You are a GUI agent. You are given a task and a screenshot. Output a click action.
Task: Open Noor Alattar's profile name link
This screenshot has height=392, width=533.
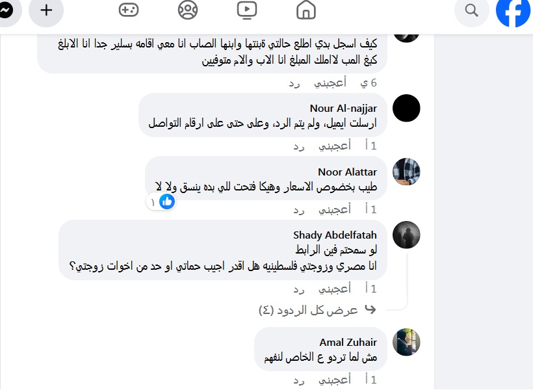347,172
